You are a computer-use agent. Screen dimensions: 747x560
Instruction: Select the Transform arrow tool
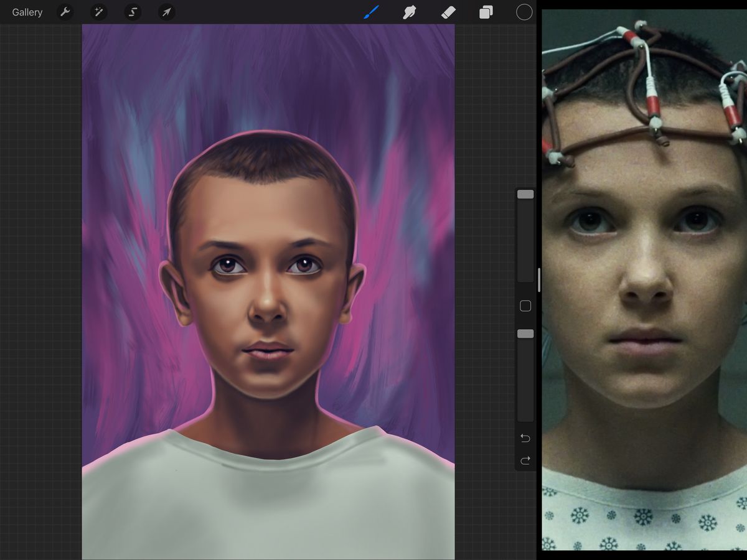pyautogui.click(x=166, y=12)
